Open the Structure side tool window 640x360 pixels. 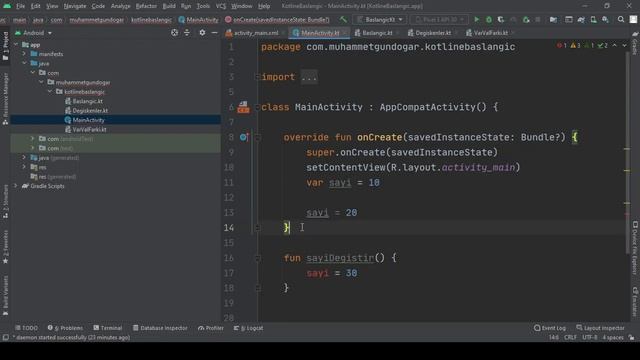coord(5,201)
